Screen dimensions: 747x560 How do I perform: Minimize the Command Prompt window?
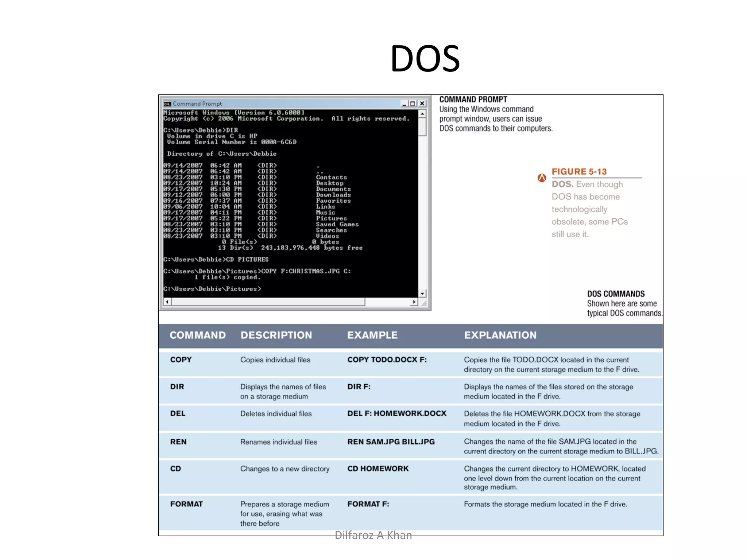point(404,104)
